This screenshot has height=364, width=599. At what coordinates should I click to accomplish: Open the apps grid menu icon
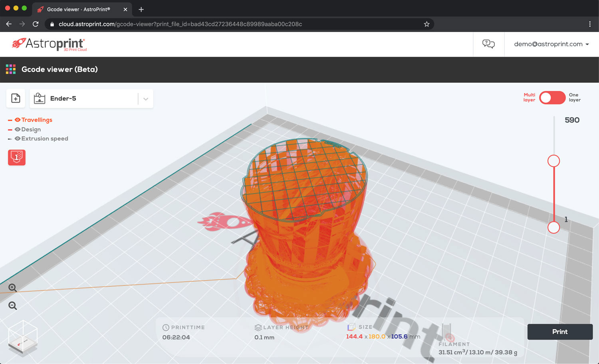point(11,69)
